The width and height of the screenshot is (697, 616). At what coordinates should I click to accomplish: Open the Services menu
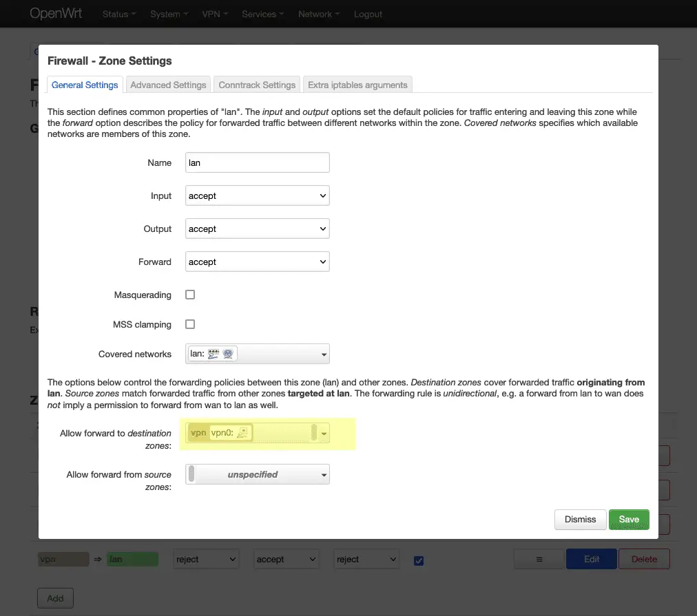pyautogui.click(x=262, y=14)
